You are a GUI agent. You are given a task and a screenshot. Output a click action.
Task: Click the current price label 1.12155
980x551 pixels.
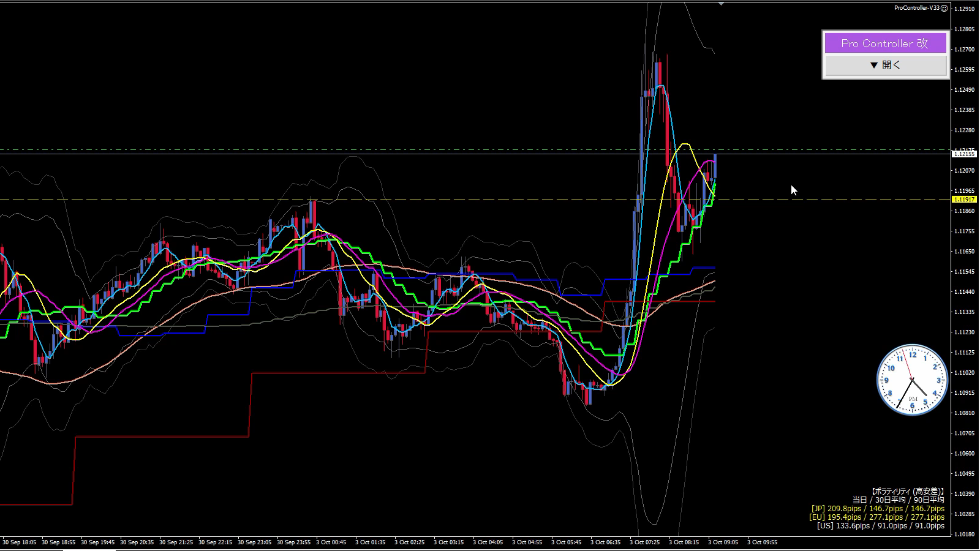coord(964,154)
